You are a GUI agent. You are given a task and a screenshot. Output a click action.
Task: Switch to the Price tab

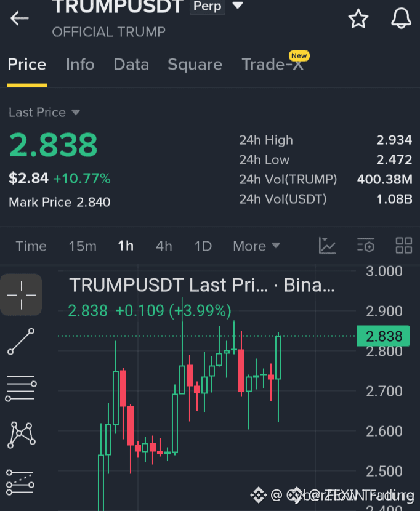pos(27,65)
